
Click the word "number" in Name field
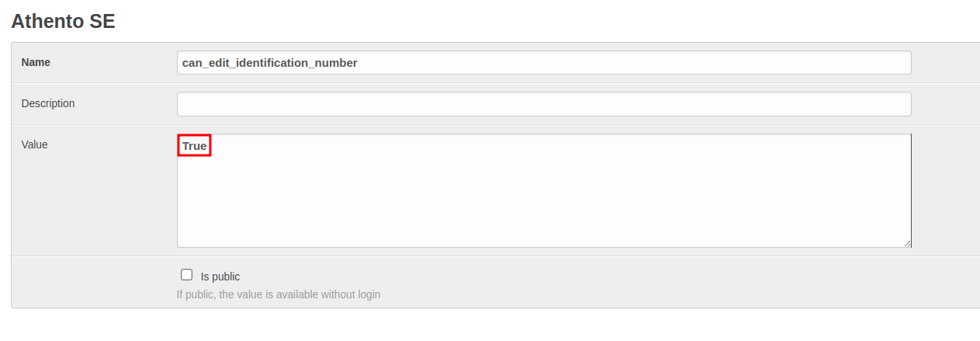click(337, 63)
